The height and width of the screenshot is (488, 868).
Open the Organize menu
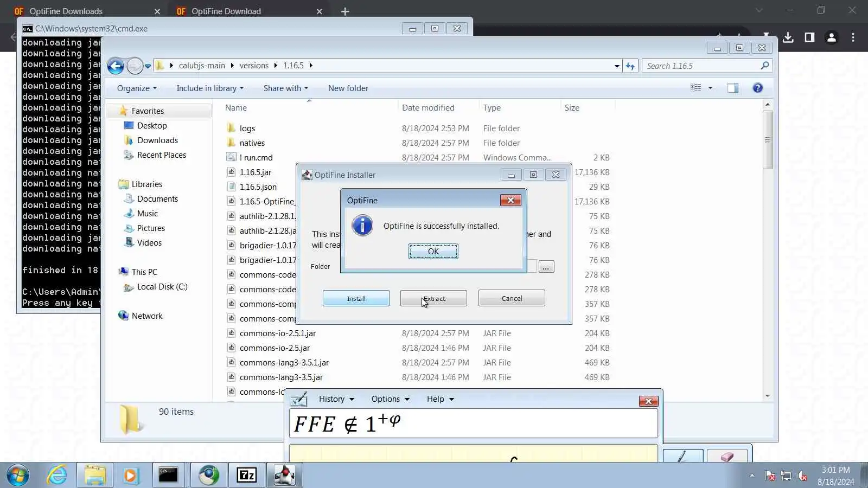pos(137,88)
